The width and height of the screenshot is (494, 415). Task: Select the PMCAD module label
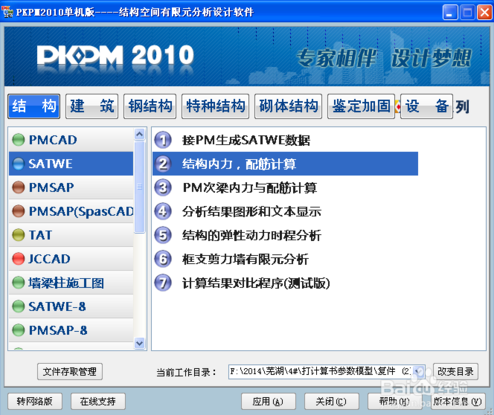(x=53, y=140)
